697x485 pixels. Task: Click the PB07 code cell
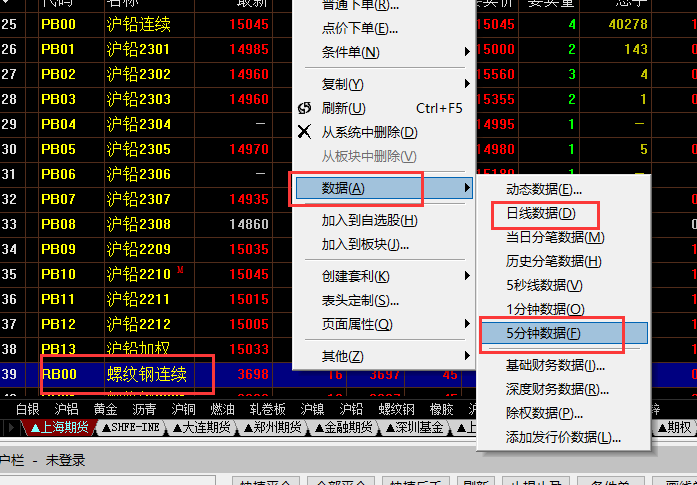click(58, 199)
